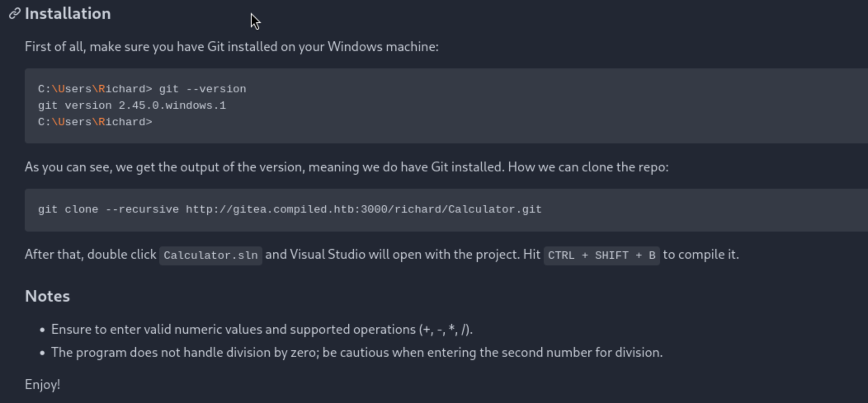The height and width of the screenshot is (403, 868).
Task: Click the Installation heading
Action: (x=68, y=14)
